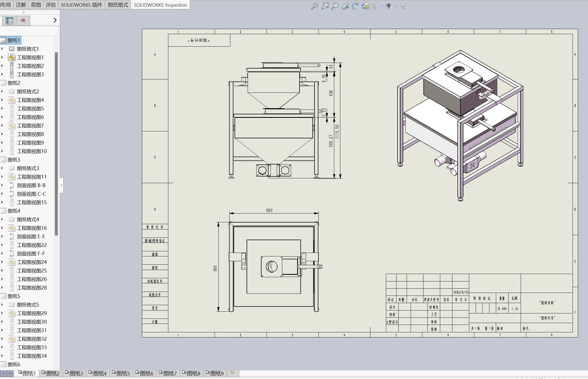Select the Zoom to Area tool
Screen dimensions: 588x379
(335, 6)
